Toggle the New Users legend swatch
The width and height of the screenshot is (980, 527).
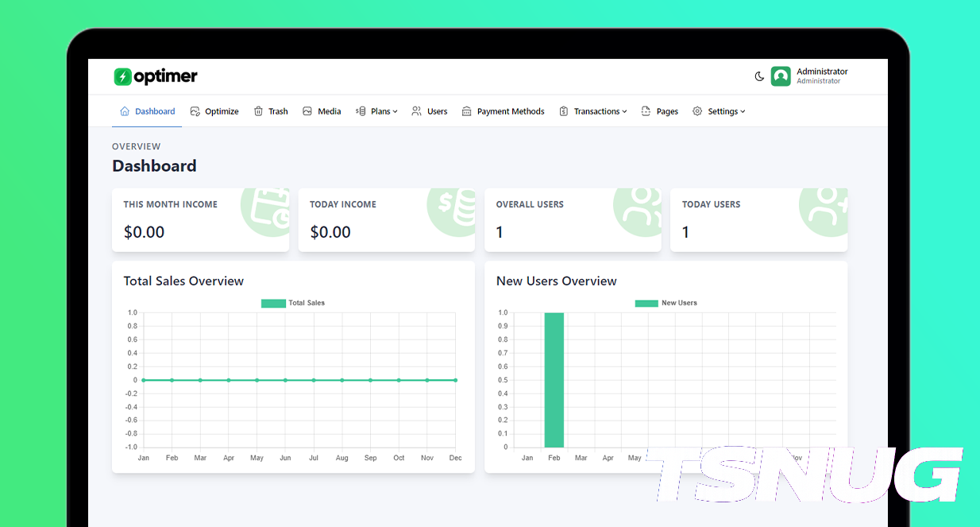[x=646, y=303]
